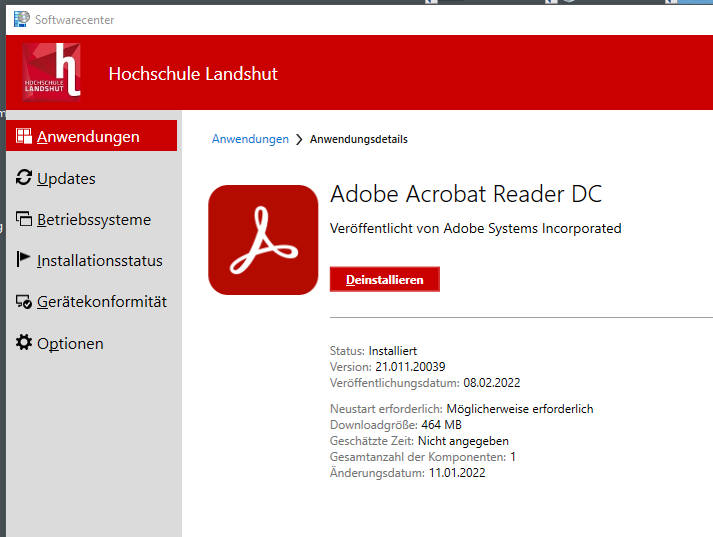Click the Betriebssysteme windows icon

[x=24, y=220]
